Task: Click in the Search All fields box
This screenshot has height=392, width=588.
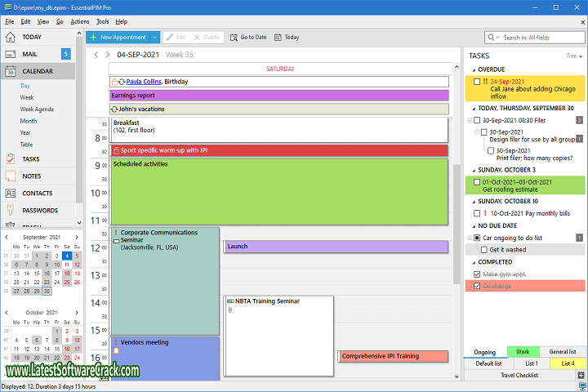Action: pyautogui.click(x=542, y=38)
